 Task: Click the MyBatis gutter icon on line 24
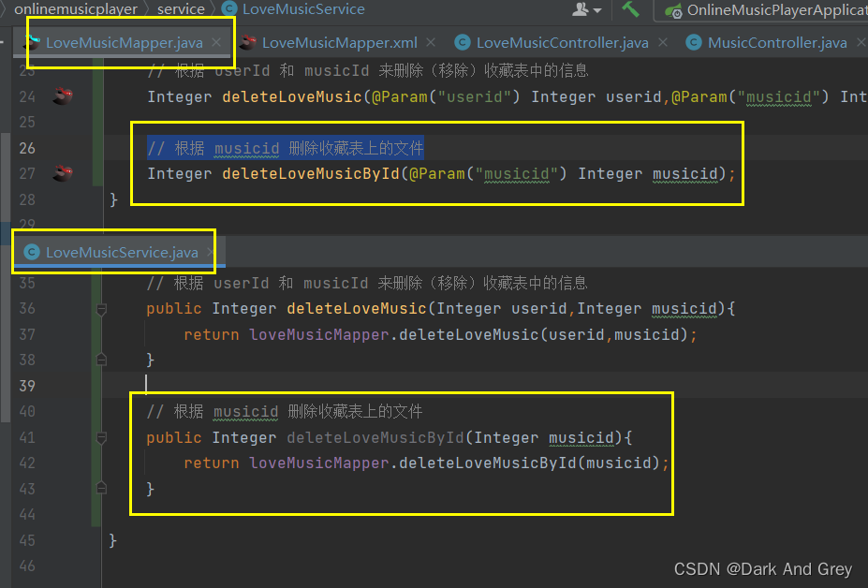pos(63,96)
